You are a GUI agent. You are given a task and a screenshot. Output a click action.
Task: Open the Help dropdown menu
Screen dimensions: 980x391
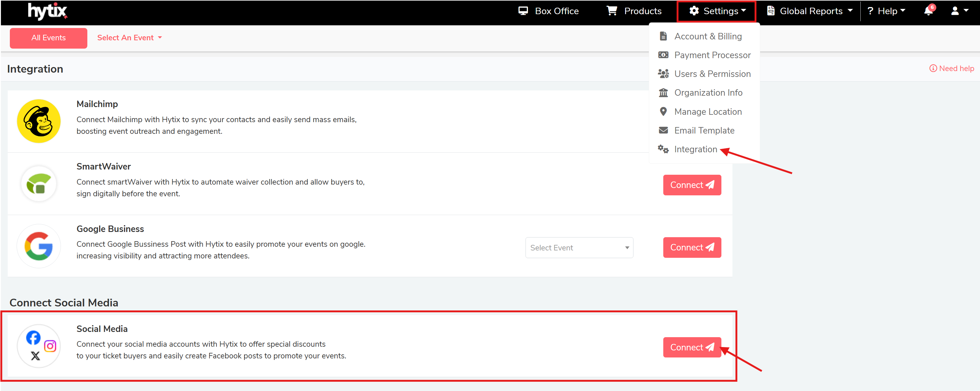click(886, 11)
